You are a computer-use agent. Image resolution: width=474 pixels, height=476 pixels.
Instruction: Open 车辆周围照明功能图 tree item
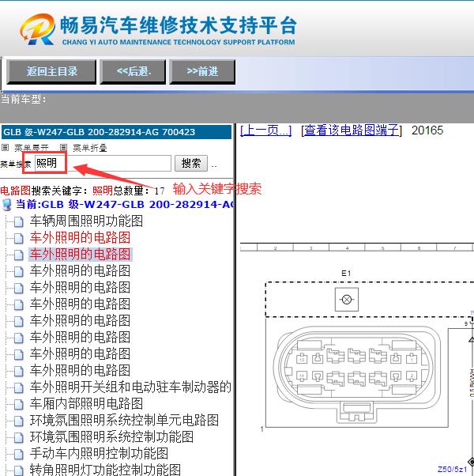tap(86, 221)
